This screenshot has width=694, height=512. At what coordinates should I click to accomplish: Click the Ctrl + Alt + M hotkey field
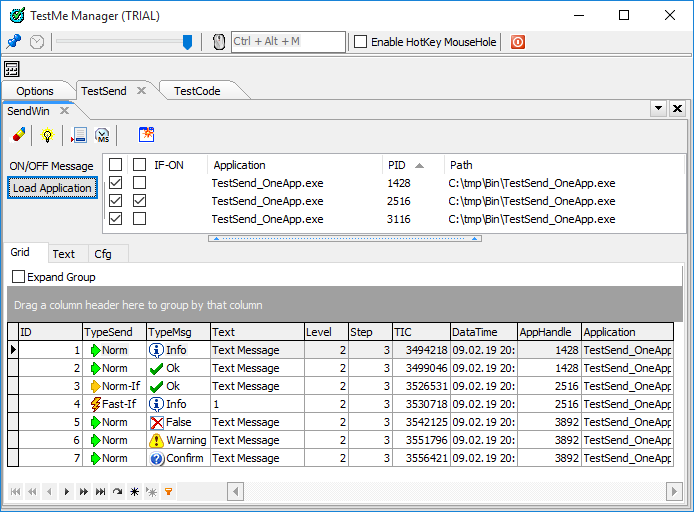(288, 42)
